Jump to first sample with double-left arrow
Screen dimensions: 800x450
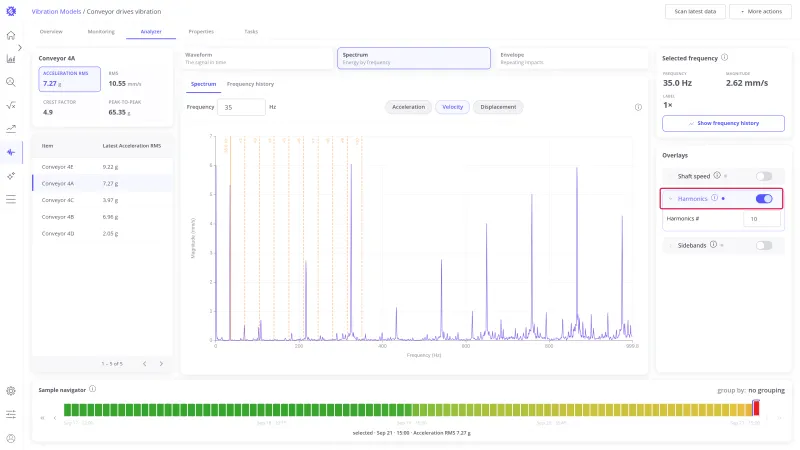(42, 418)
